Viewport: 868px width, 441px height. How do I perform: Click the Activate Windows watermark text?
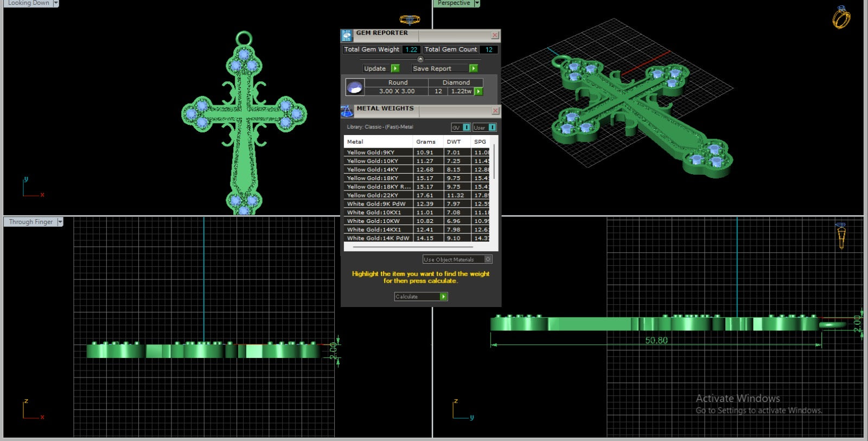coord(738,399)
